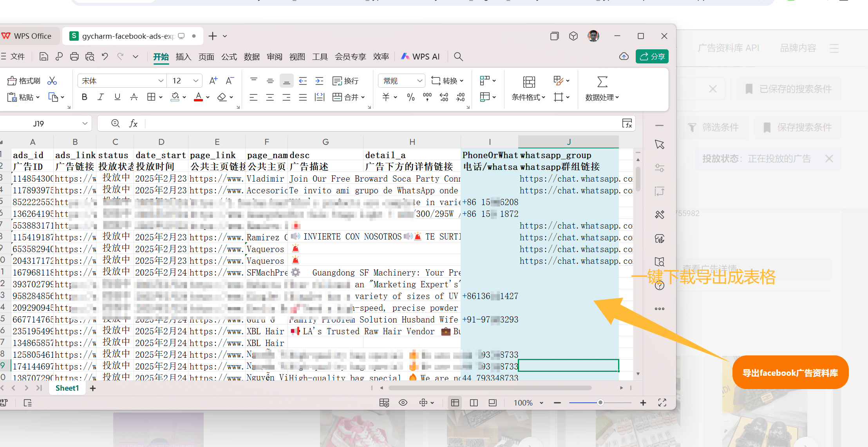This screenshot has width=868, height=447.
Task: Toggle Bold formatting
Action: tap(84, 97)
